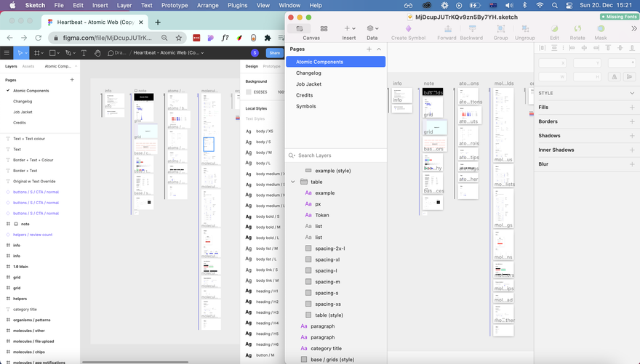Open the Prototype menu in macOS menu bar
The width and height of the screenshot is (640, 364).
175,5
